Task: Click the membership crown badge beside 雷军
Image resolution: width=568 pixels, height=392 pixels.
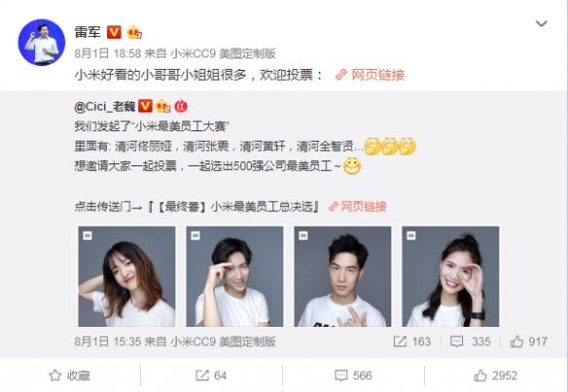Action: click(x=134, y=32)
